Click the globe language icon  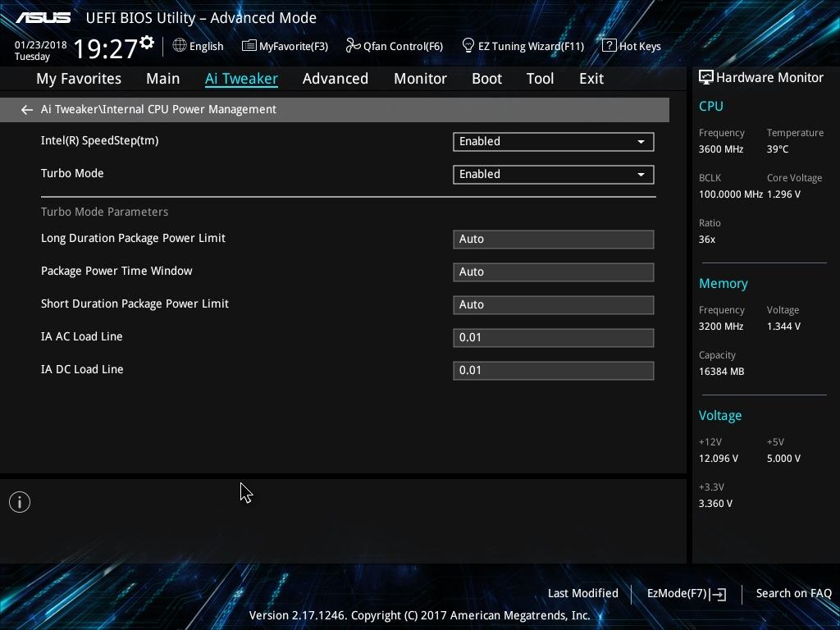pyautogui.click(x=180, y=46)
